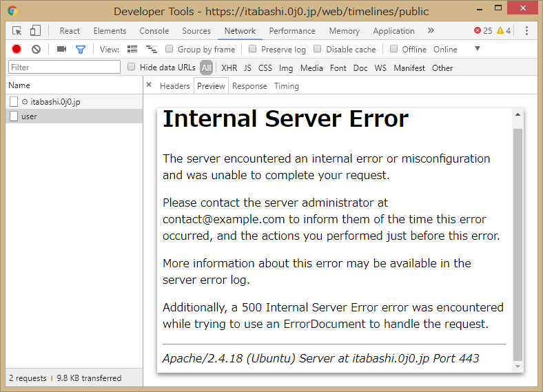The width and height of the screenshot is (543, 392).
Task: Open the network throttling dropdown arrow
Action: coord(477,50)
